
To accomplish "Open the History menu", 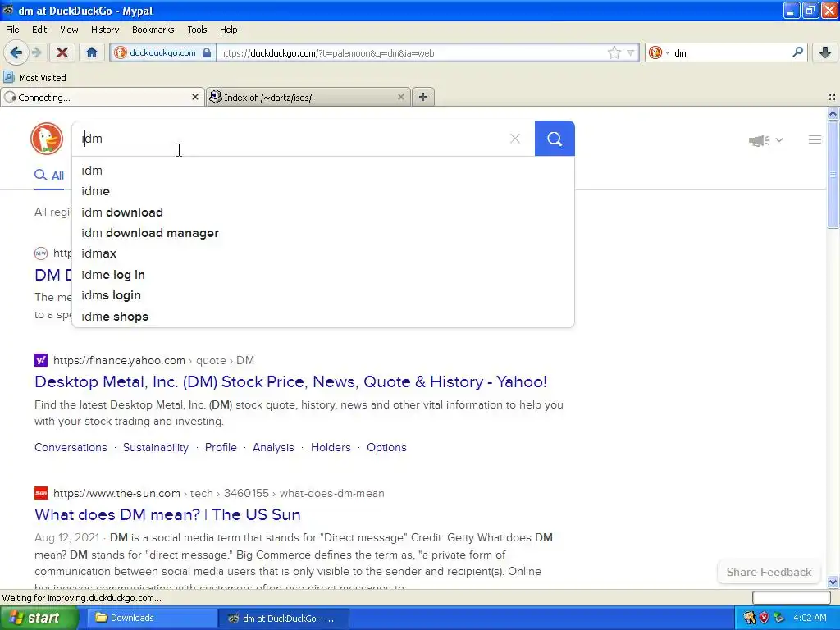I will pyautogui.click(x=105, y=30).
